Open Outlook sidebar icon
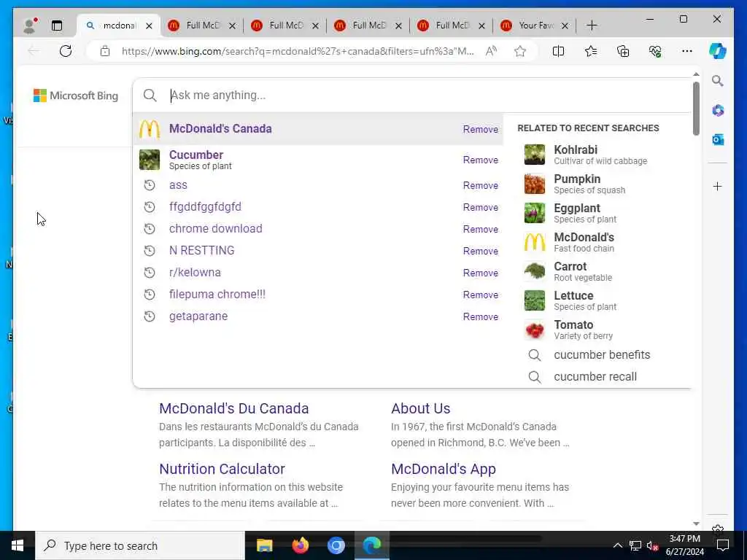Viewport: 747px width, 560px height. coord(718,139)
